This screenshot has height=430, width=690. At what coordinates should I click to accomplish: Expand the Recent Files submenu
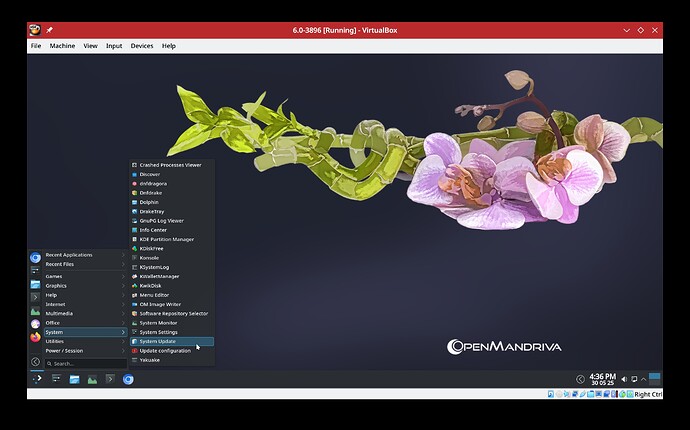[x=85, y=264]
